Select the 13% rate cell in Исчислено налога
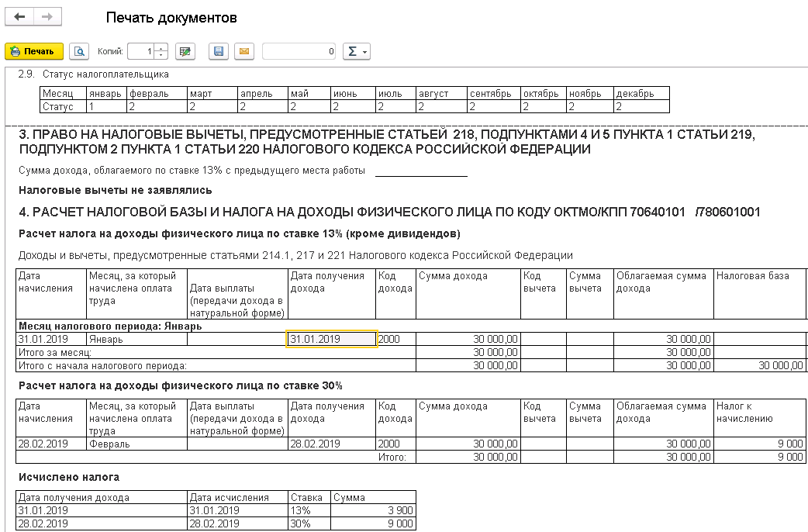Screen dimensions: 808x532 coord(309,510)
